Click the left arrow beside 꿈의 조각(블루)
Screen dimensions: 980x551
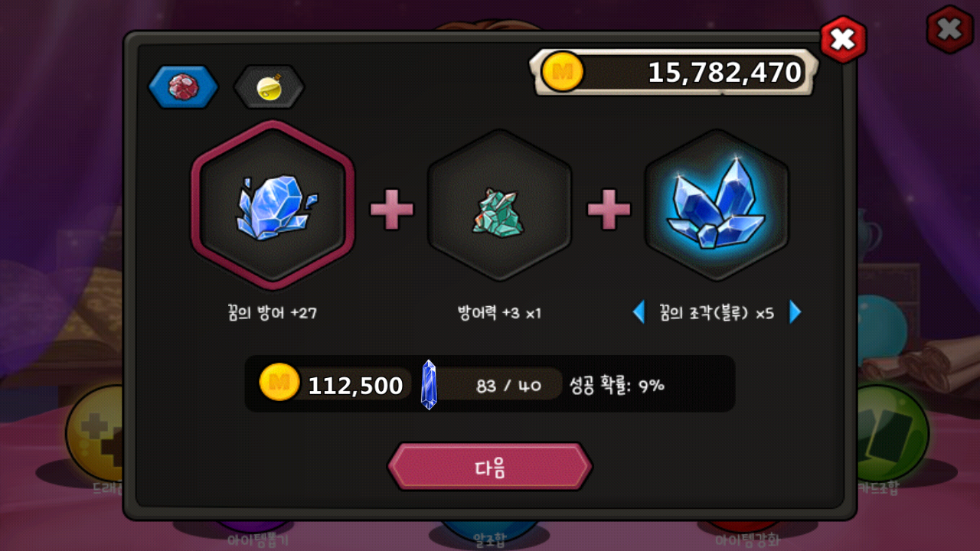click(x=639, y=312)
